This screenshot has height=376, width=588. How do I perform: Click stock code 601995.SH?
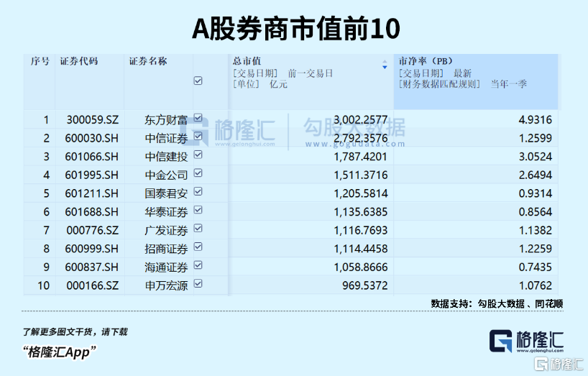[x=91, y=175]
